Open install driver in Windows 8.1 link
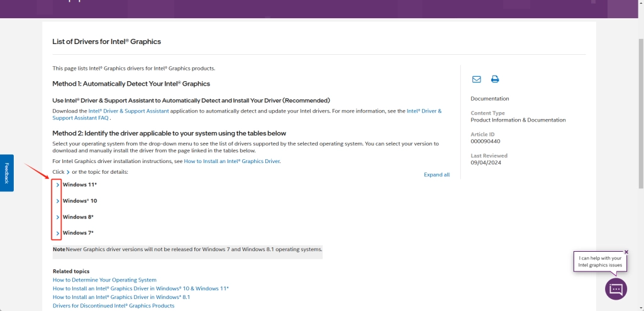 tap(121, 297)
